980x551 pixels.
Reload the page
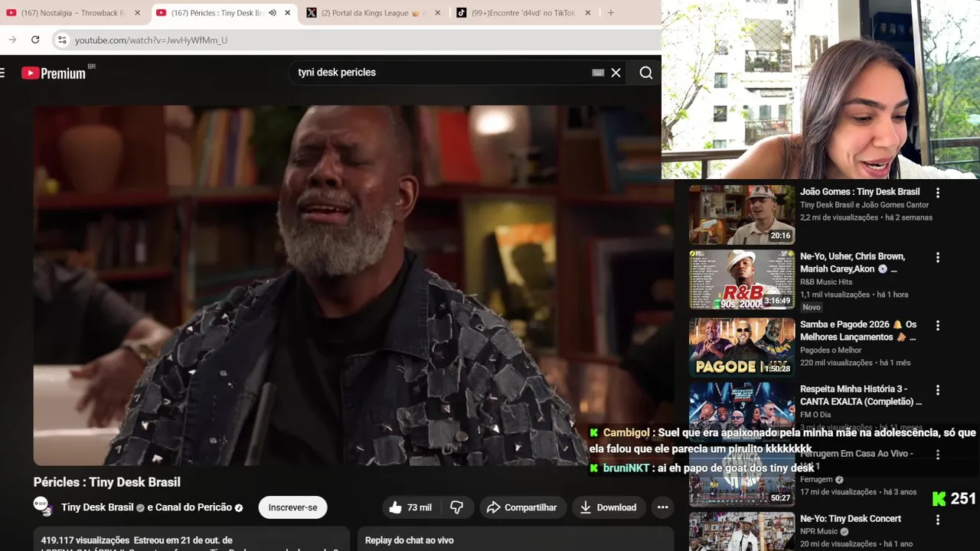click(35, 40)
